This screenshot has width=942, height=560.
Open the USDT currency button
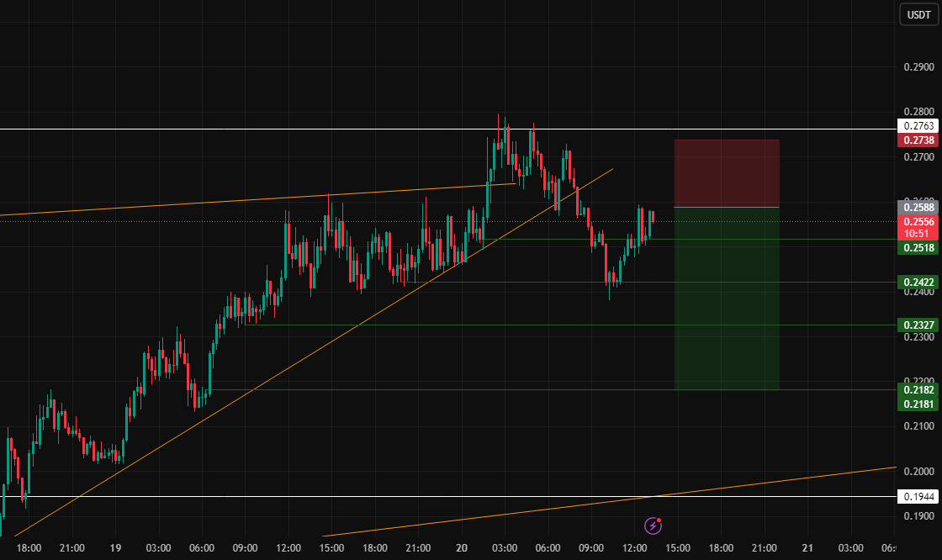point(918,14)
